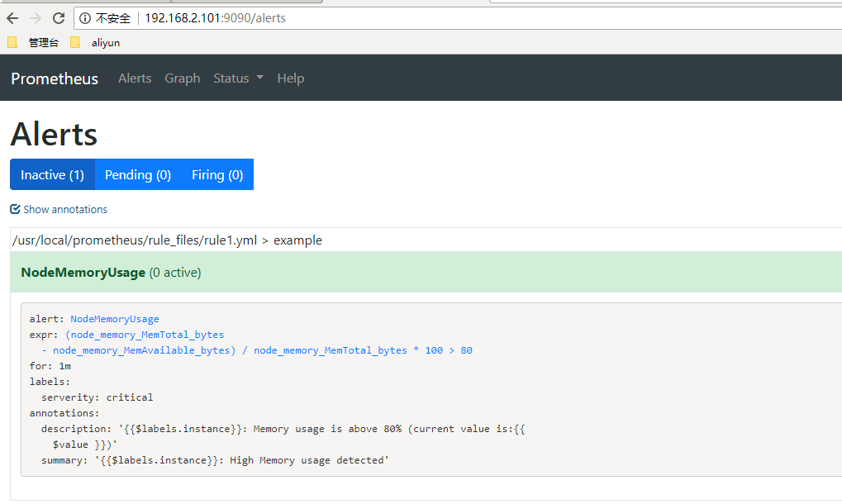The image size is (842, 504).
Task: Toggle the Pending (0) filter
Action: coord(138,174)
